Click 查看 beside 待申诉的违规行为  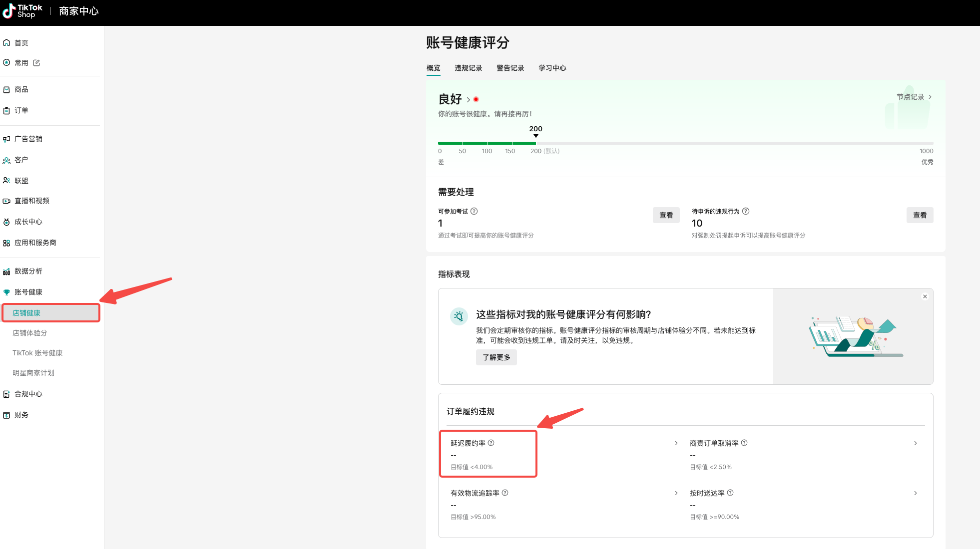click(920, 215)
